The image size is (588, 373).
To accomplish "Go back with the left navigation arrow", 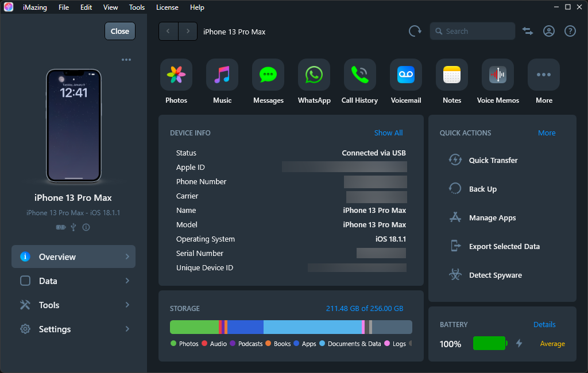I will pos(168,31).
